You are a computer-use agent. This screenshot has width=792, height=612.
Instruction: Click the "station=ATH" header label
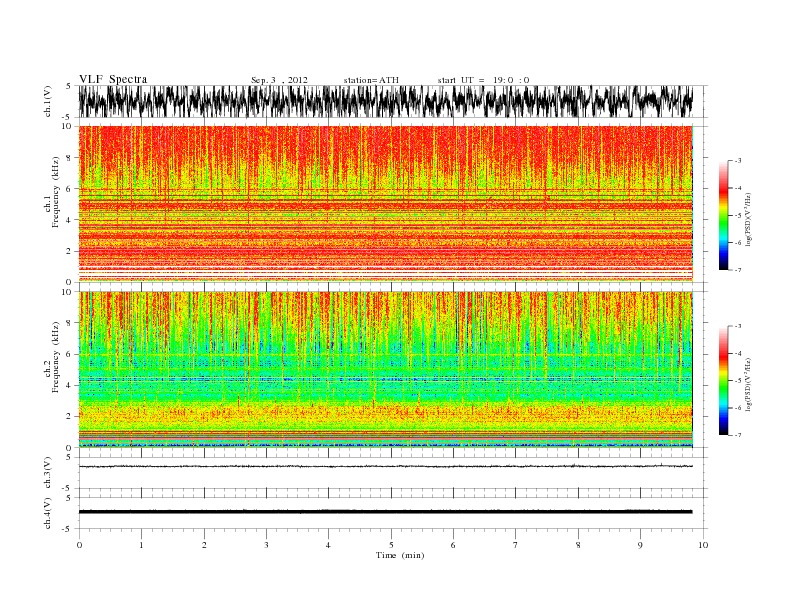[371, 80]
